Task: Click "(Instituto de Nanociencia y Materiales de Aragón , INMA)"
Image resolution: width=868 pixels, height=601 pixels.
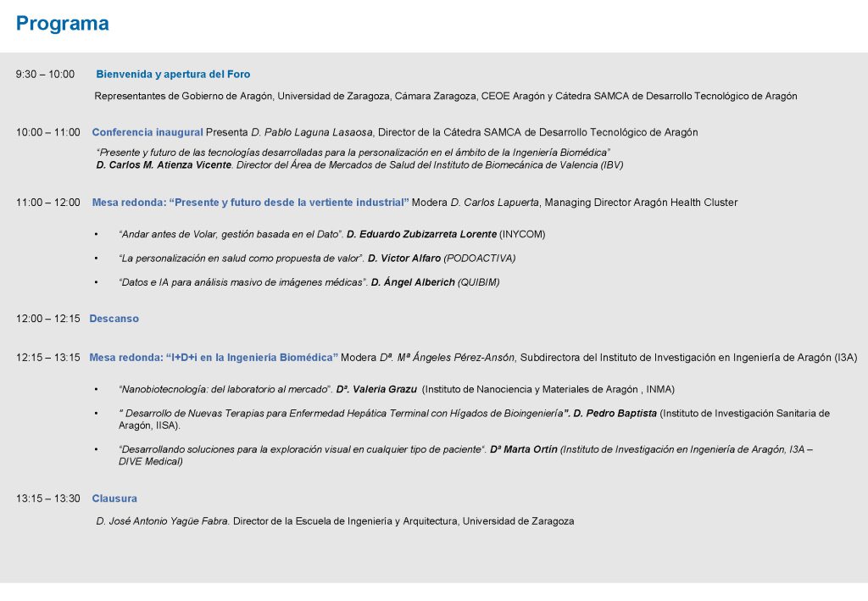Action: [548, 390]
